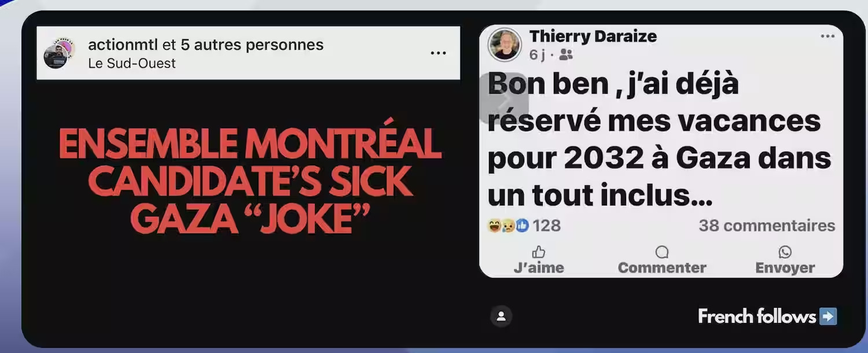Click the French follows arrow

828,317
